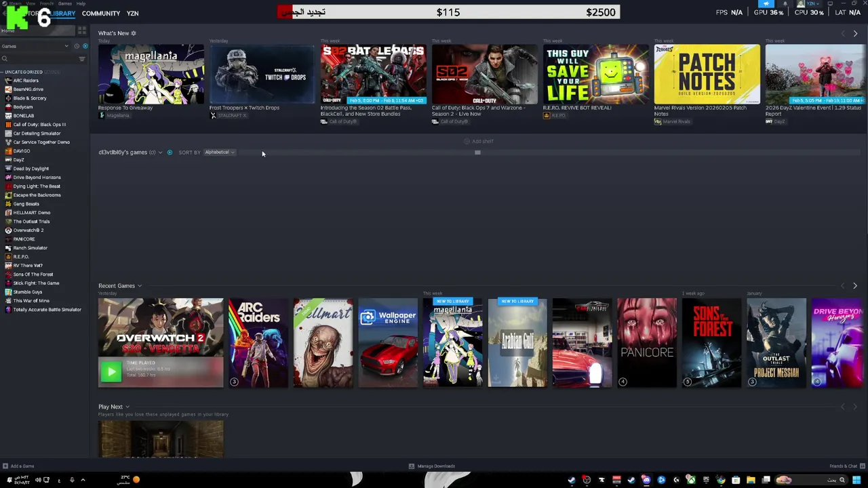Click Add a Game
868x488 pixels.
coord(18,466)
